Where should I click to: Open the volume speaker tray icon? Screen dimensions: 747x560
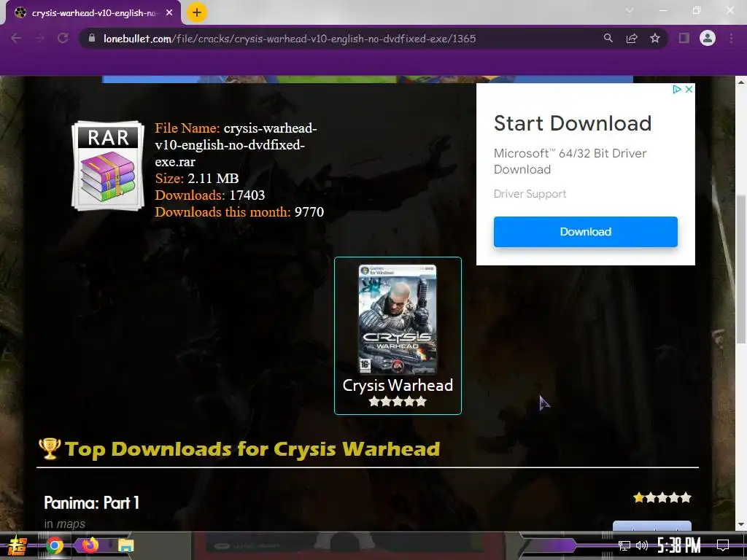coord(642,545)
